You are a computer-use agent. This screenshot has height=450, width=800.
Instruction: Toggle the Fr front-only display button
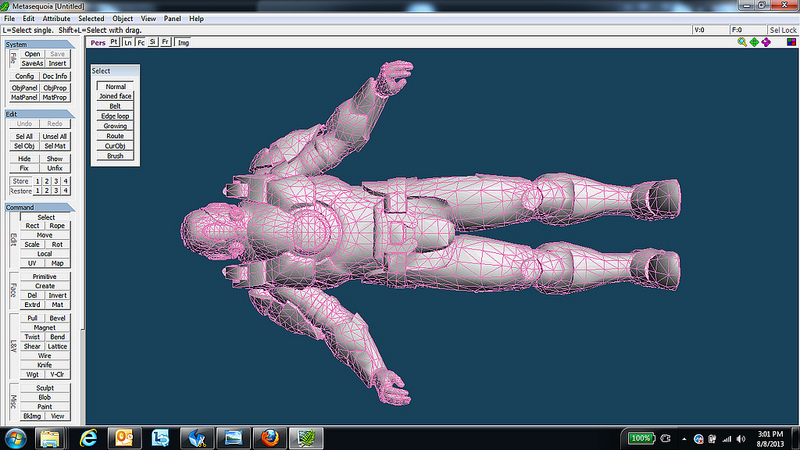pos(165,42)
